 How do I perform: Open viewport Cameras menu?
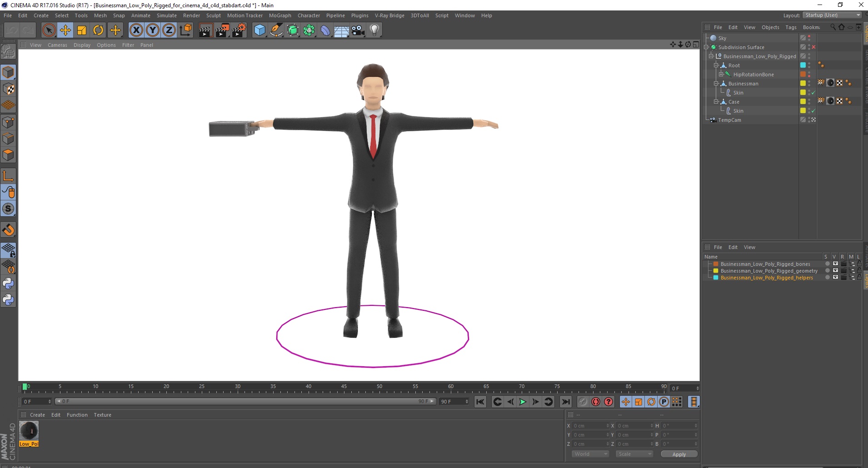[57, 45]
